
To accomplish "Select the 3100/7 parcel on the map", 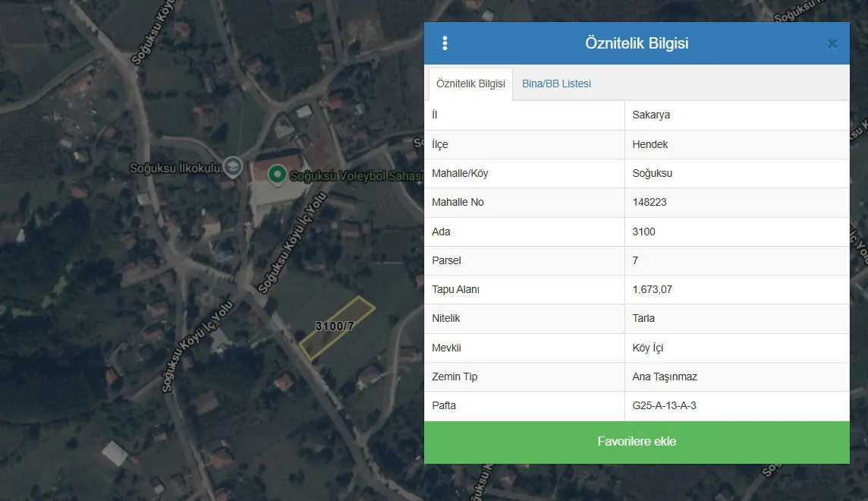I will point(337,328).
